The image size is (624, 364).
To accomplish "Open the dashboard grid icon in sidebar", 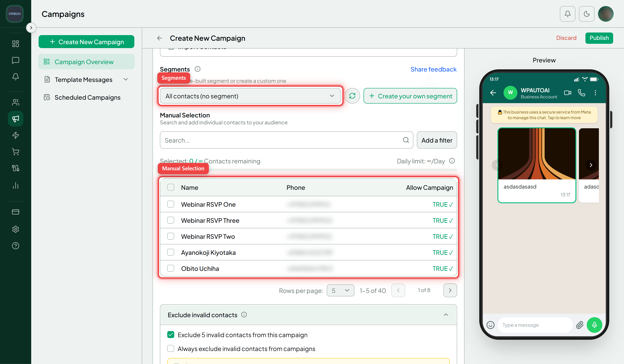I will pos(16,44).
